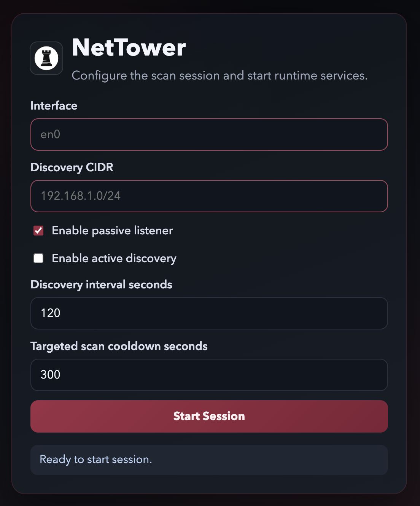420x506 pixels.
Task: Toggle the Enable active discovery option
Action: click(x=38, y=258)
